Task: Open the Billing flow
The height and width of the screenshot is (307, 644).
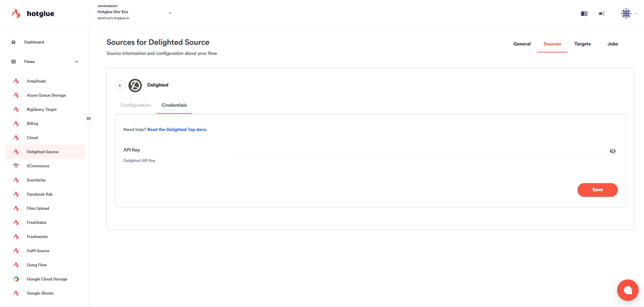Action: (46, 124)
